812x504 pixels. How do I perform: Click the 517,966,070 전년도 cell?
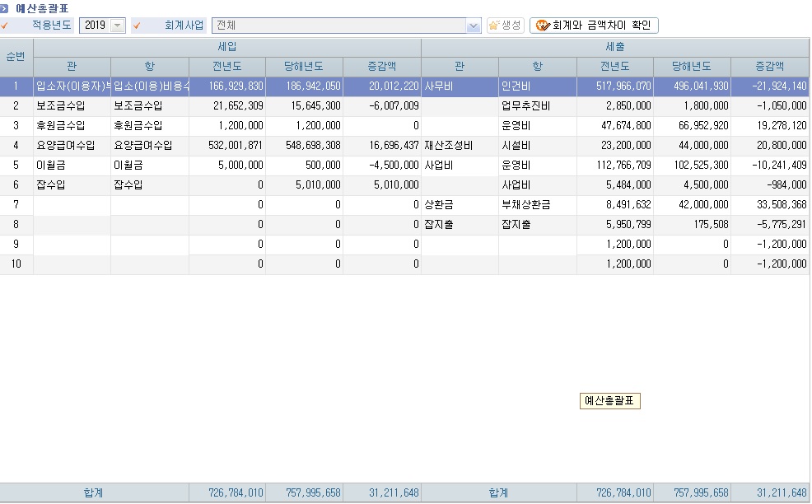pos(615,86)
